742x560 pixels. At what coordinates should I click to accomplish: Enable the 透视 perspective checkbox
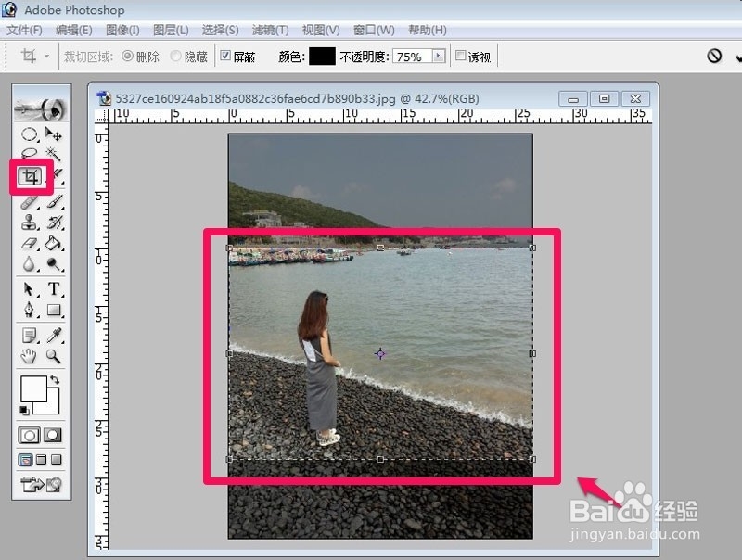pyautogui.click(x=460, y=56)
